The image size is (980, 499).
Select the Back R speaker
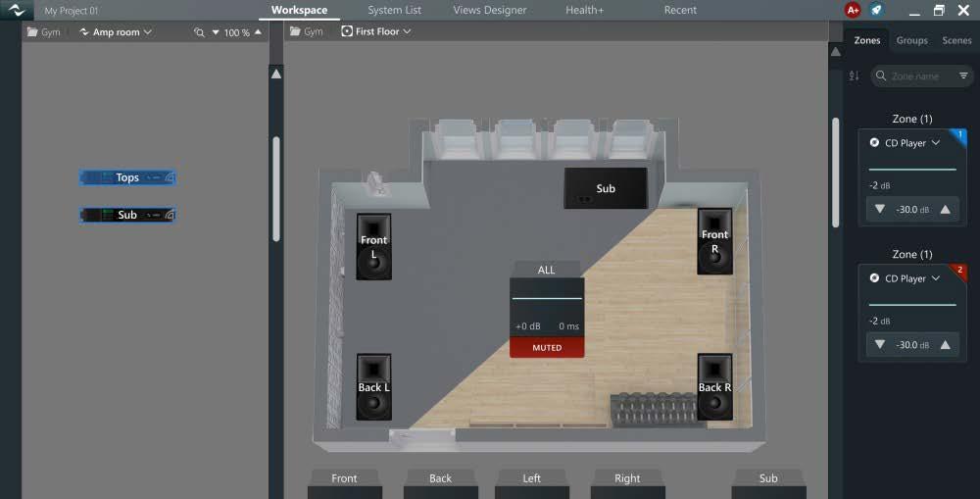tap(714, 387)
